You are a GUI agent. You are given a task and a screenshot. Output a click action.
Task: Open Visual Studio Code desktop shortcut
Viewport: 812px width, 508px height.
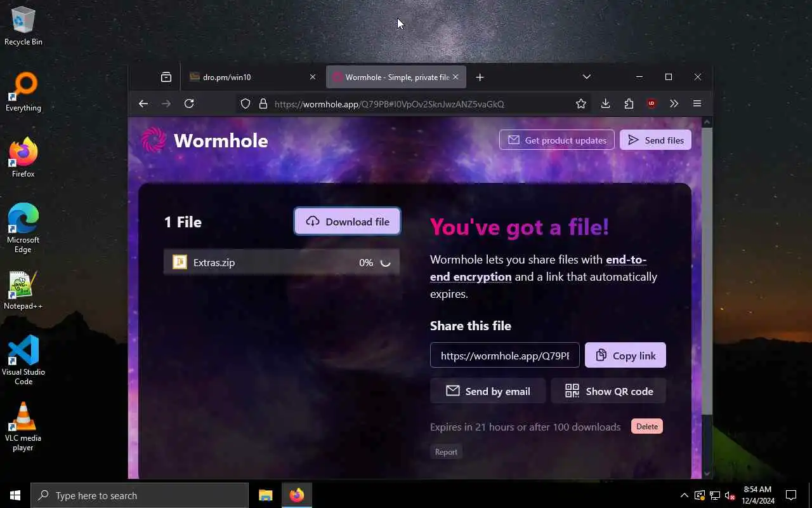point(23,361)
